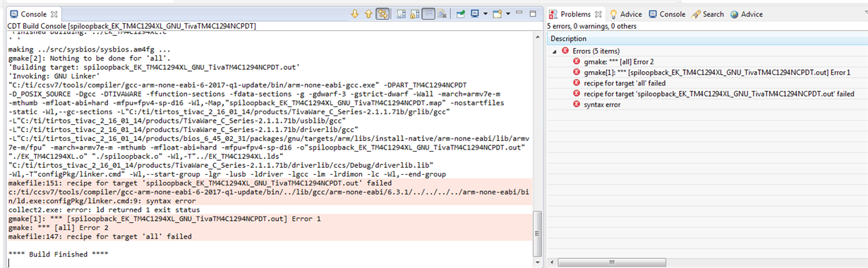The height and width of the screenshot is (268, 868).
Task: Toggle Wrap Lines in the console toolbar
Action: (x=428, y=13)
